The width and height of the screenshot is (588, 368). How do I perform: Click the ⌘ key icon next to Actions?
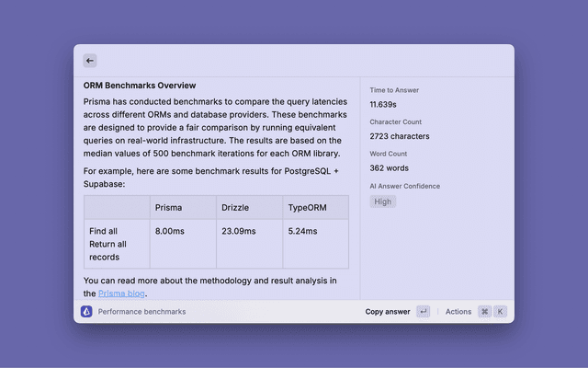(484, 312)
